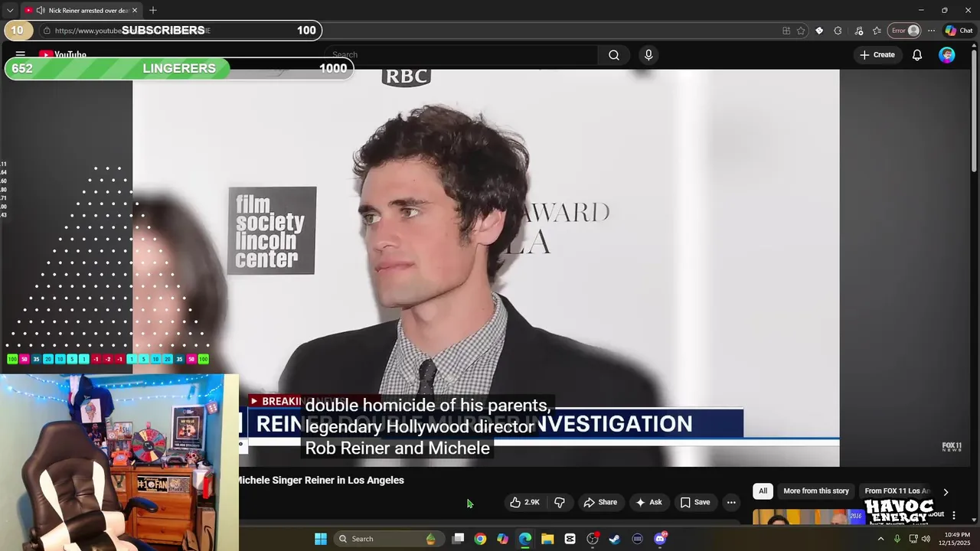
Task: Launch Google Chrome from the taskbar
Action: [480, 539]
